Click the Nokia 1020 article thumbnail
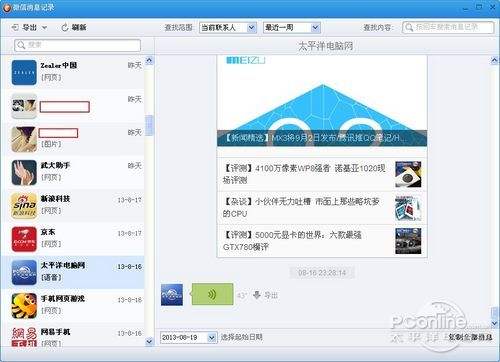 click(408, 174)
